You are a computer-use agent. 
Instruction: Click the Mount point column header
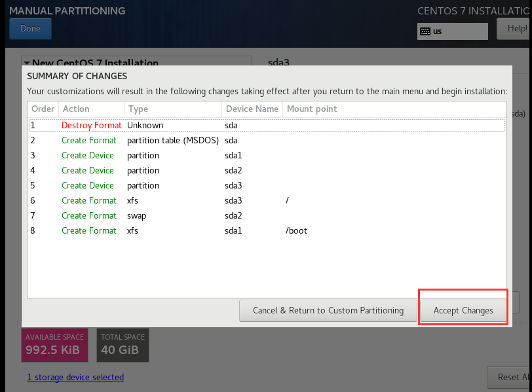pos(394,109)
